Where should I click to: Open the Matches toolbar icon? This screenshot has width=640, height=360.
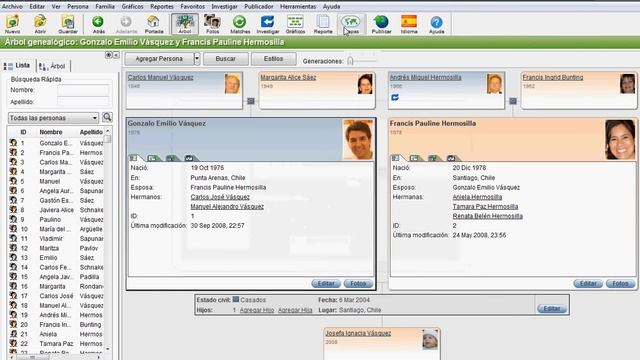pyautogui.click(x=240, y=24)
